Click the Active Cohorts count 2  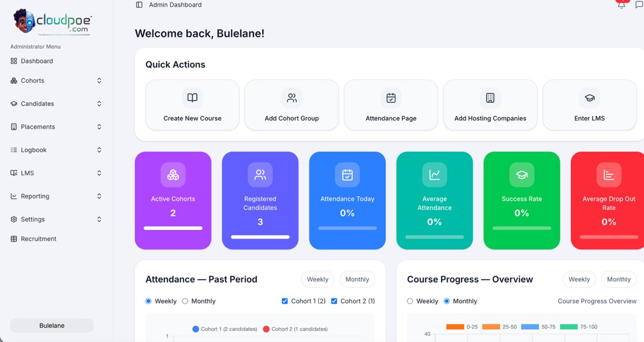click(x=173, y=213)
